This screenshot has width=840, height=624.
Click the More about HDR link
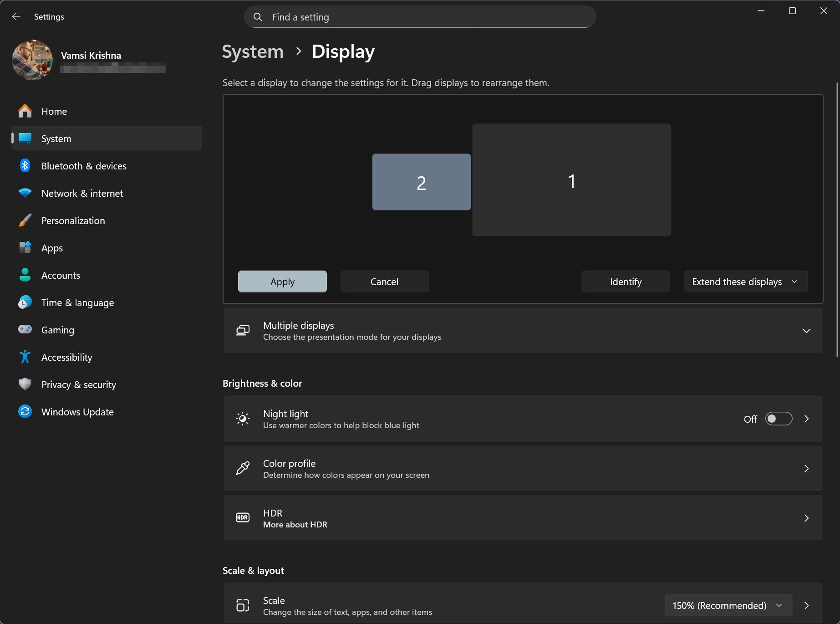tap(295, 525)
